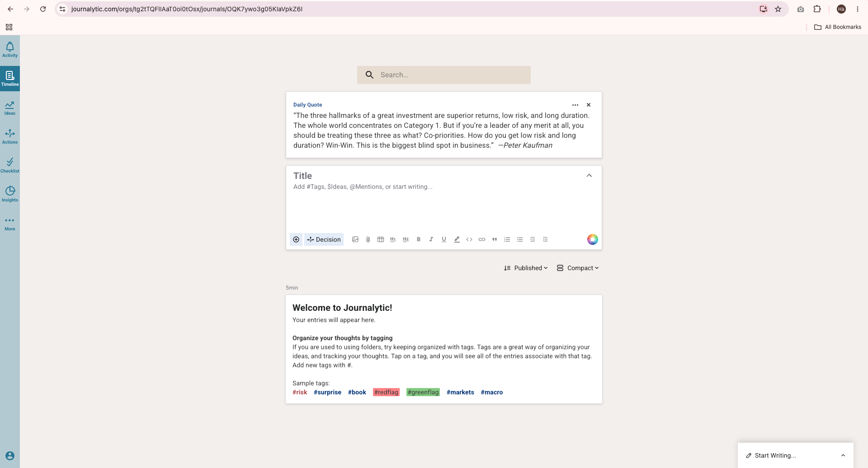
Task: Attach a file with paperclip icon
Action: pos(368,239)
